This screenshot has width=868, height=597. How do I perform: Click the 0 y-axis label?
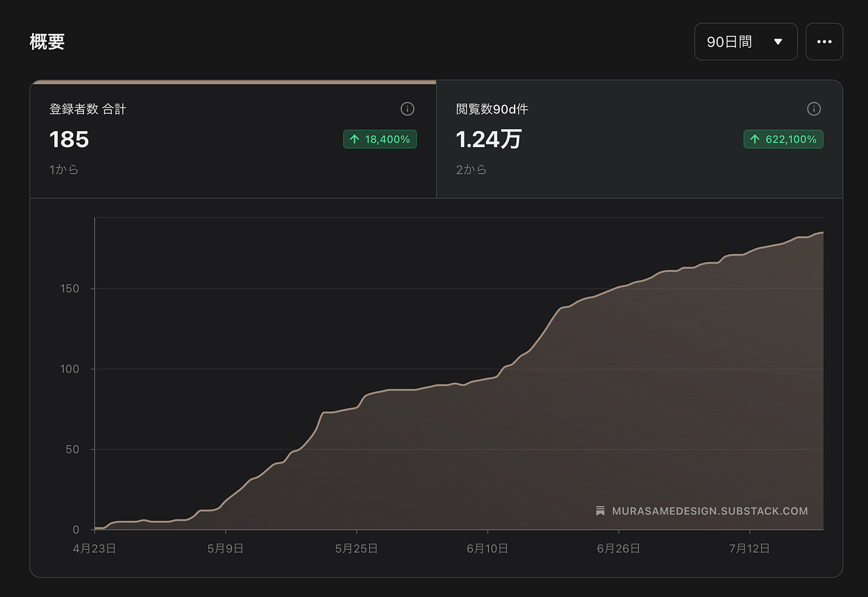point(76,530)
